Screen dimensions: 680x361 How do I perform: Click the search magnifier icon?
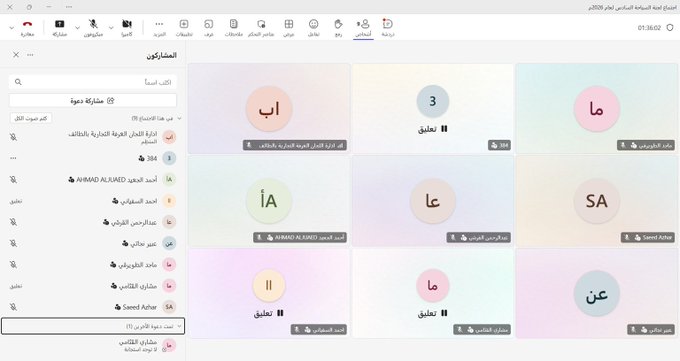(18, 82)
